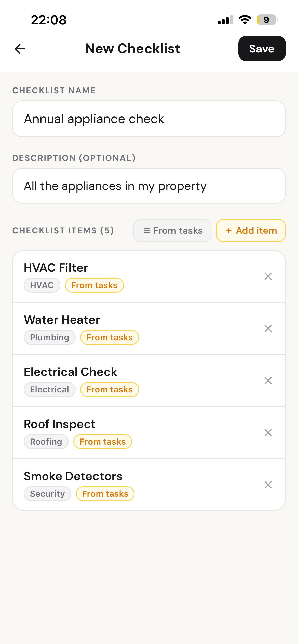Image resolution: width=298 pixels, height=644 pixels.
Task: Tap the HVAC category tag
Action: coord(42,285)
